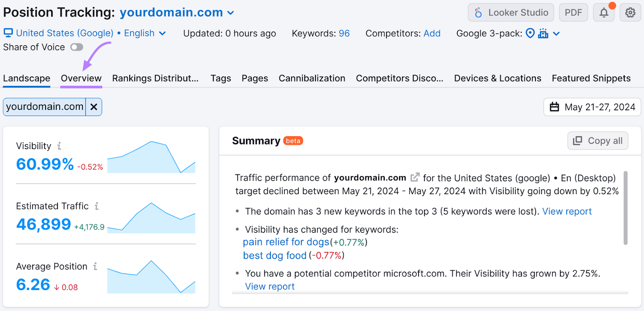
Task: Open the English language dropdown
Action: click(163, 33)
